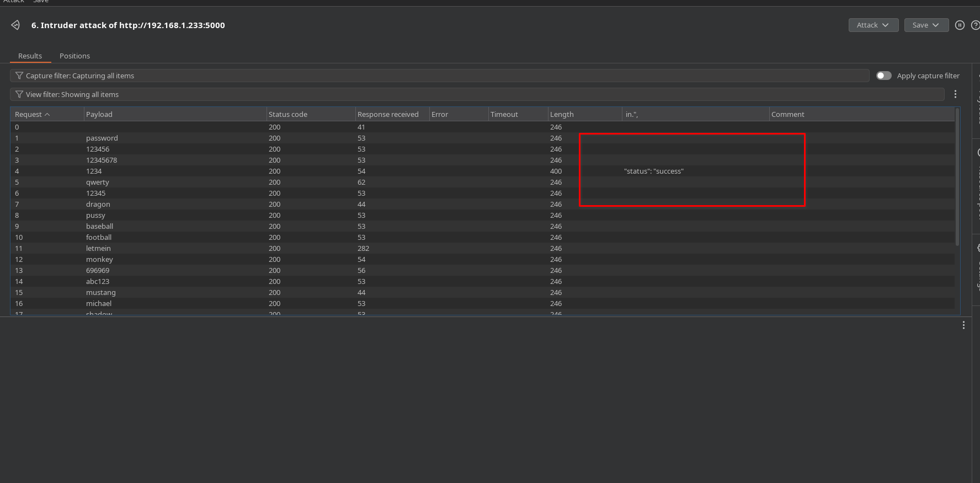Screen dimensions: 980x483
Task: Click the Capture filter funnel icon
Action: click(x=19, y=76)
